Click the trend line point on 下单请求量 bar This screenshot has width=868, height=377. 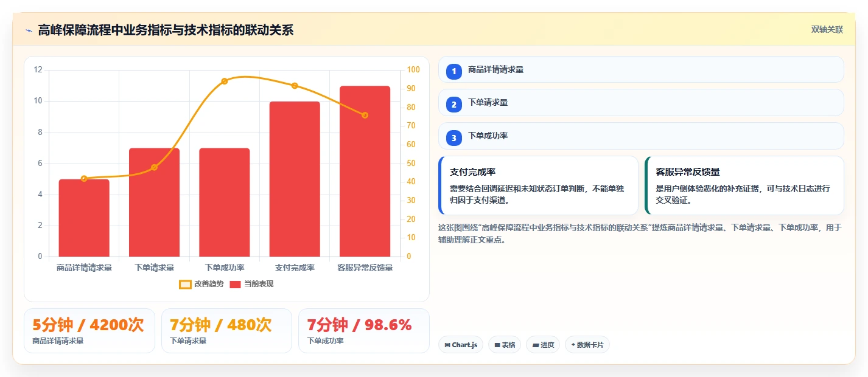coord(154,167)
